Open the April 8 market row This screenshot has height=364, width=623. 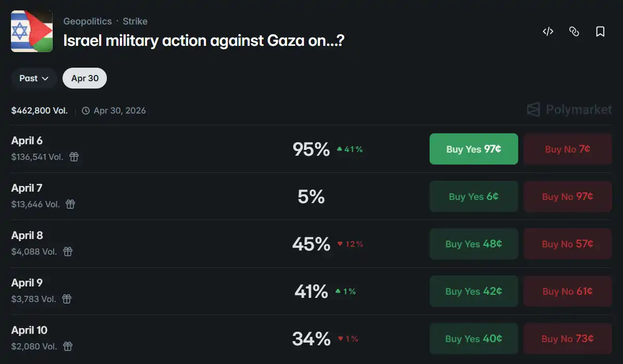pyautogui.click(x=27, y=235)
